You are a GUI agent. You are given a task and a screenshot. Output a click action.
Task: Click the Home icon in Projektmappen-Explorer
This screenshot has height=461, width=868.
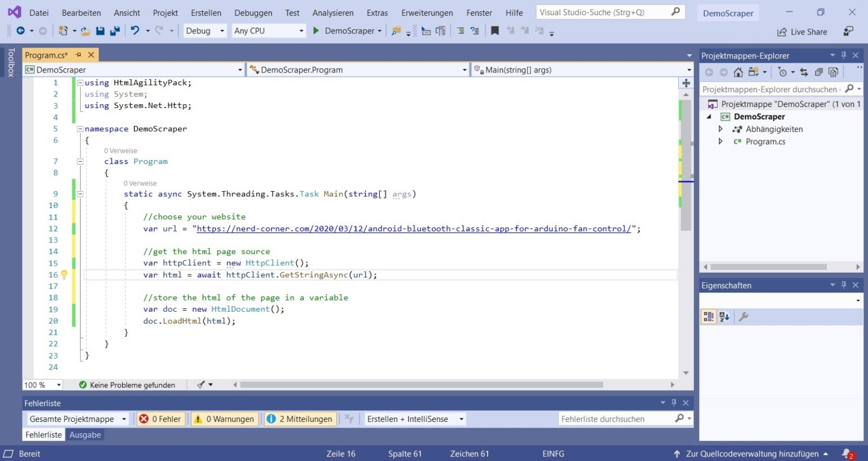pos(738,72)
